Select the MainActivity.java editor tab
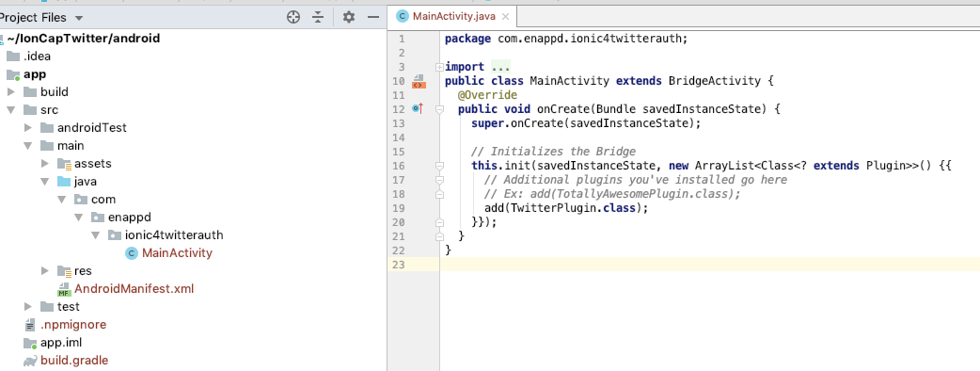This screenshot has width=980, height=371. click(x=453, y=16)
